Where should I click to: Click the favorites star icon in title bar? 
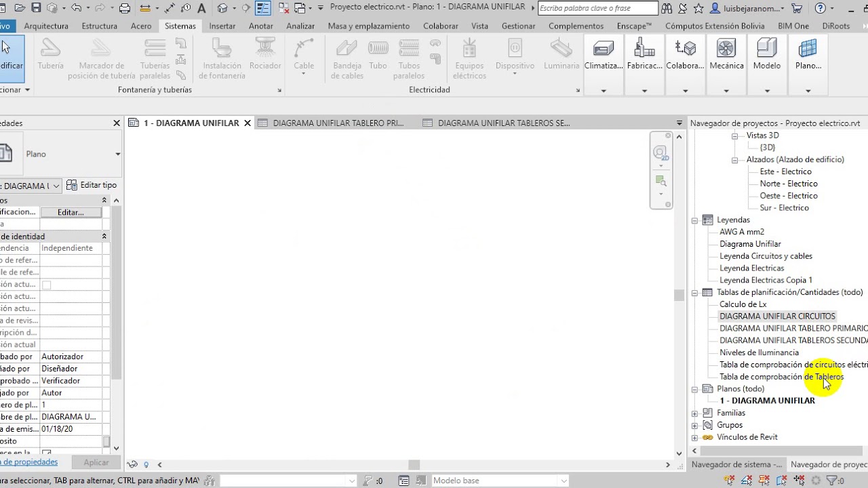tap(698, 8)
